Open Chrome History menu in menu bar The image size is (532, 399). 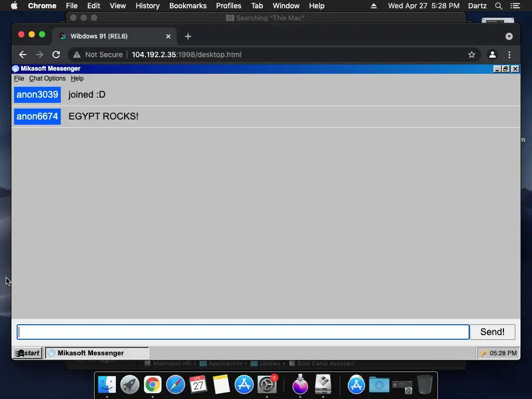[148, 6]
